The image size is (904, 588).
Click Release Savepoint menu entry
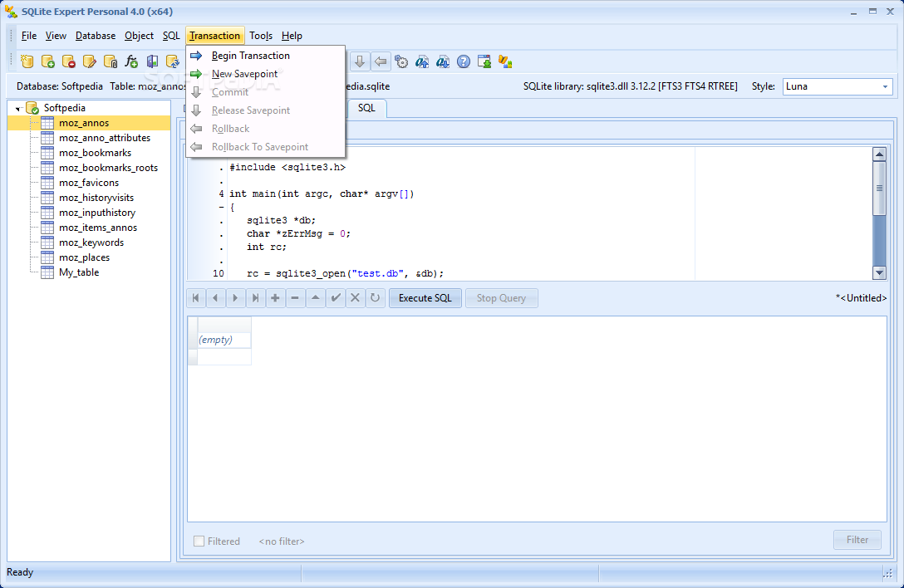pos(265,110)
